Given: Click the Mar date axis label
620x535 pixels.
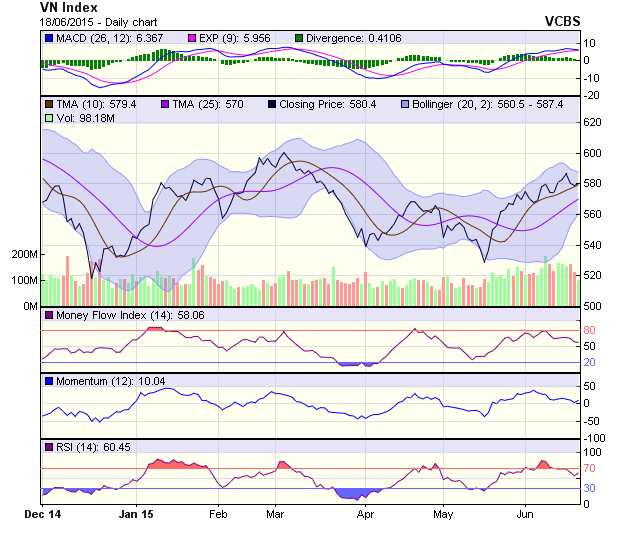Looking at the screenshot, I should tap(275, 514).
